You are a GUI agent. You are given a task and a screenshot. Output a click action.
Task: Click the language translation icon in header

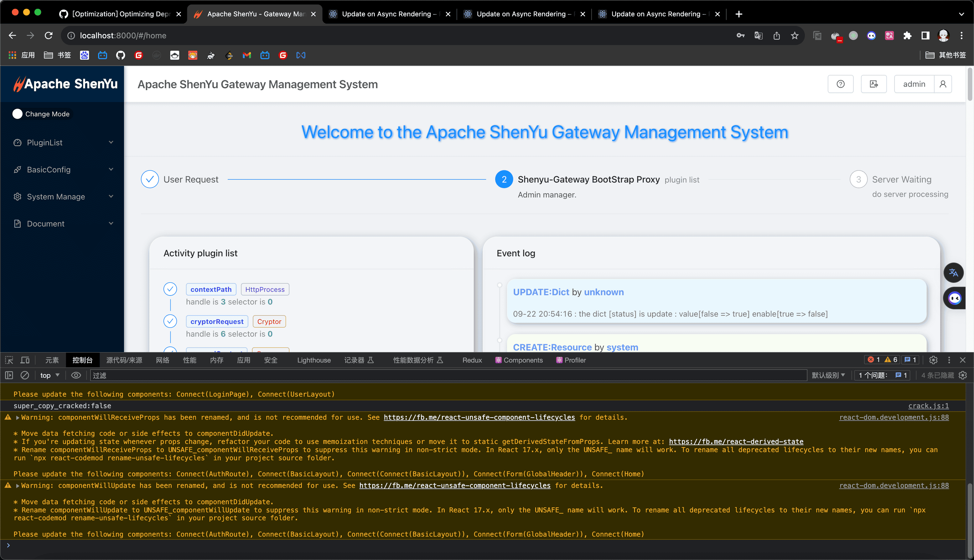[873, 84]
